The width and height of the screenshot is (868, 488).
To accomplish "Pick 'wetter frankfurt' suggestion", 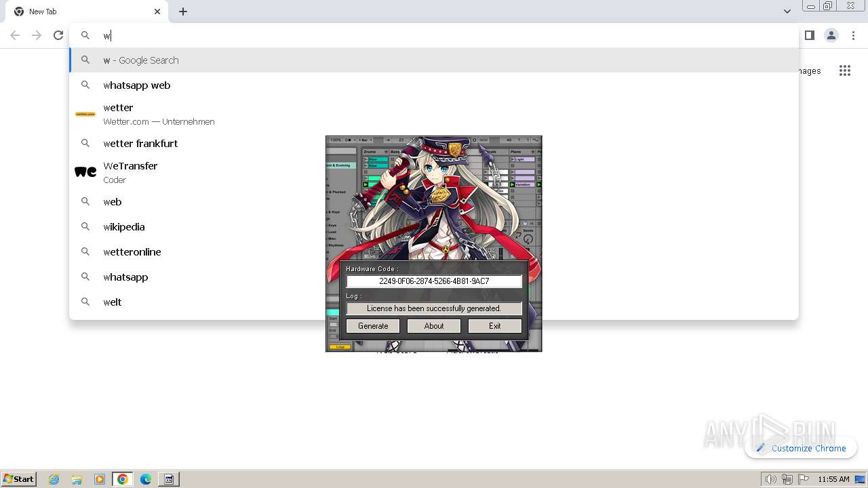I will click(x=434, y=144).
